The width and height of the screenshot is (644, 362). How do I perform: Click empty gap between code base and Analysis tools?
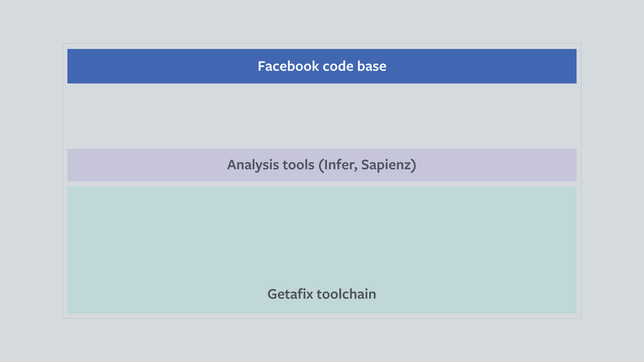coord(321,116)
